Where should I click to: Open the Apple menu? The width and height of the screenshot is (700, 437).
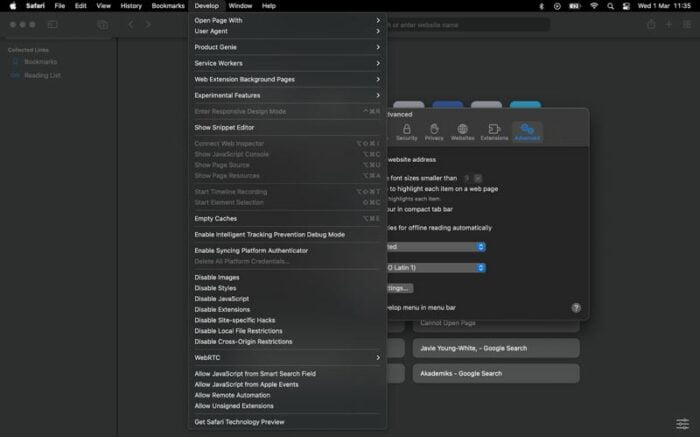12,6
